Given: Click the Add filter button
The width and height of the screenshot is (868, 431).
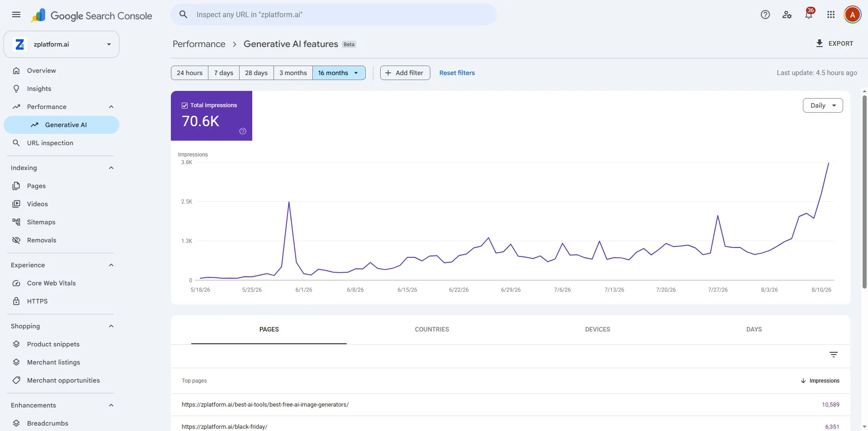Looking at the screenshot, I should [405, 73].
